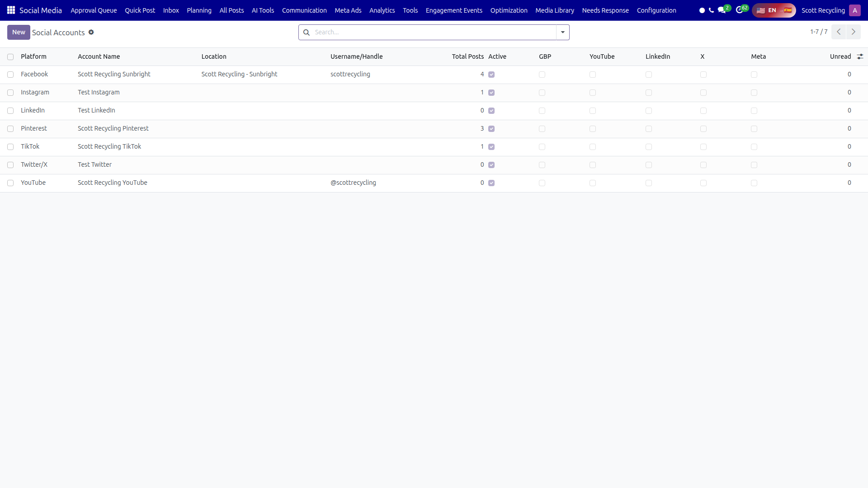The image size is (868, 488).
Task: Select the Facebook row checkbox
Action: [10, 75]
